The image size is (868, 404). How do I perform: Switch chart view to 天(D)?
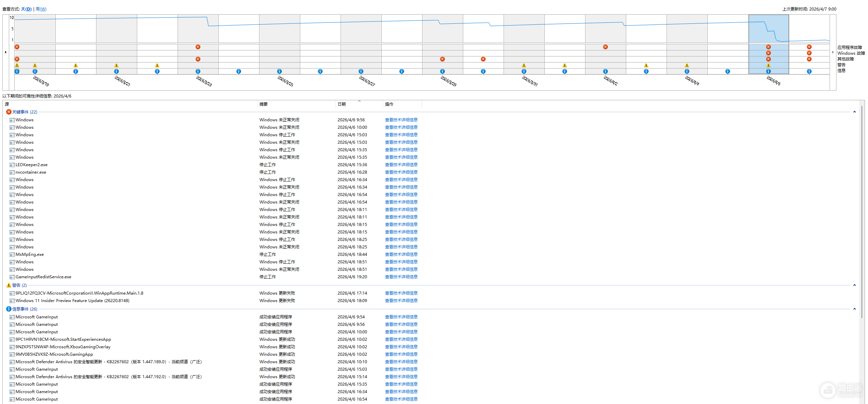(x=26, y=9)
